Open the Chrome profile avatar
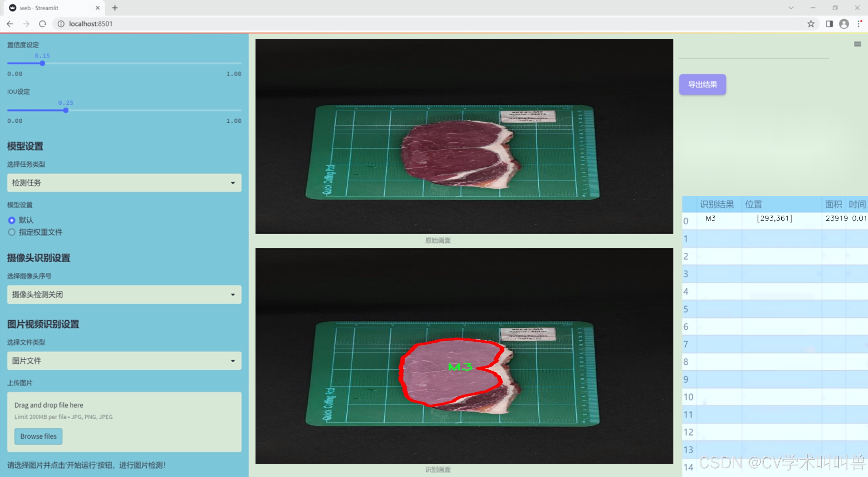Screen dimensions: 868x477 click(x=844, y=24)
